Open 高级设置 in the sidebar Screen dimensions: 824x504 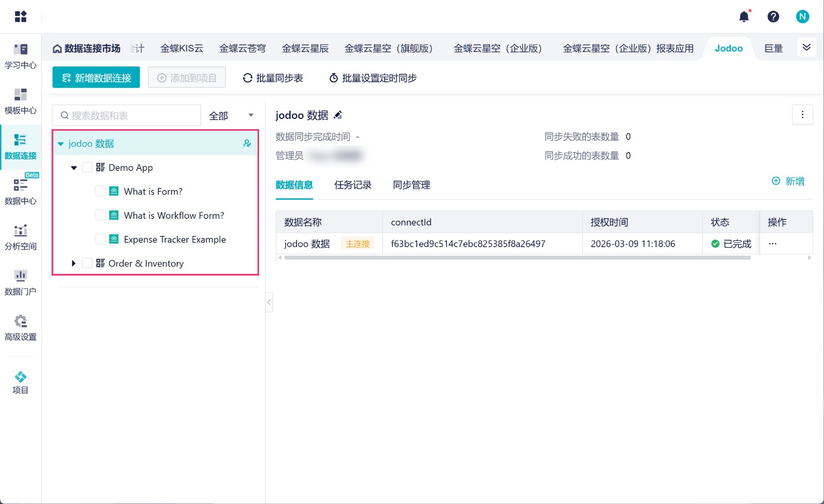(21, 328)
